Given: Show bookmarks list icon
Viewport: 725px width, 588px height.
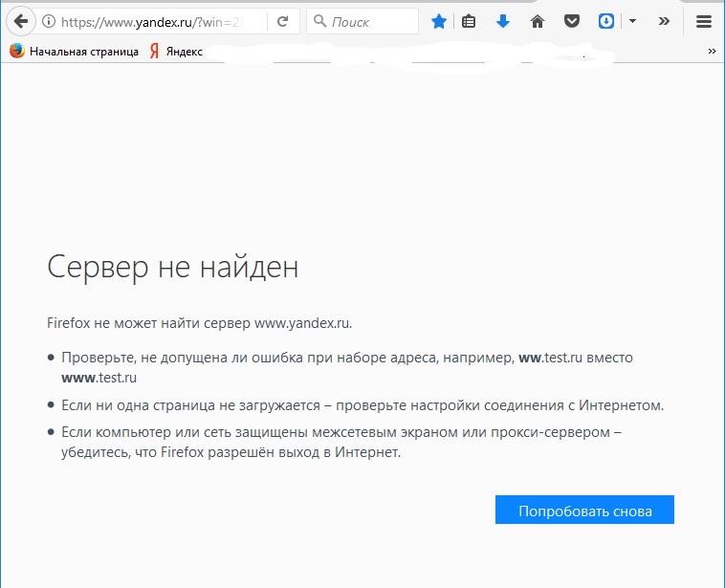Looking at the screenshot, I should (x=469, y=21).
